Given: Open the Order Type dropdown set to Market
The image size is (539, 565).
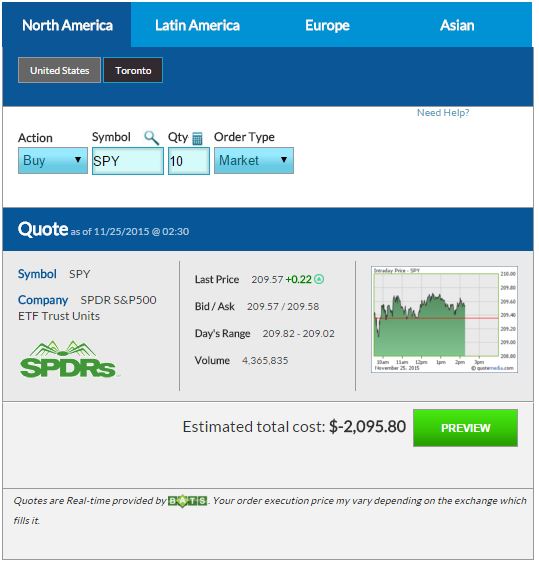Looking at the screenshot, I should 254,160.
